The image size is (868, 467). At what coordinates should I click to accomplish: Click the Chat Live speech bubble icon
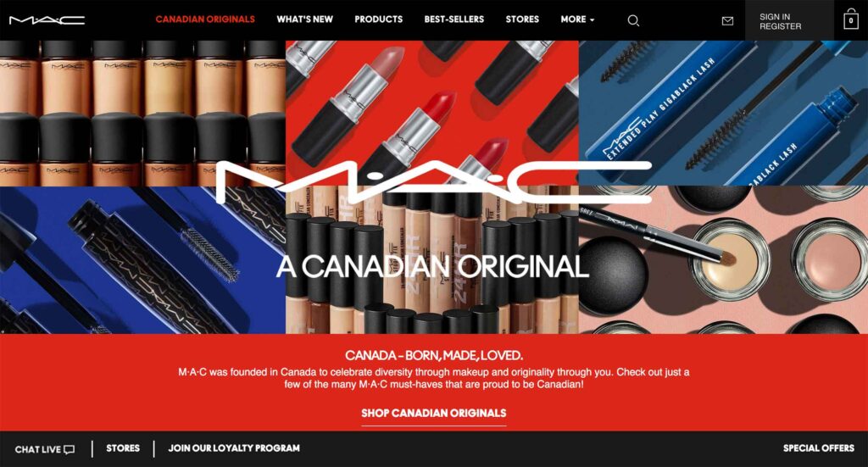(x=70, y=449)
